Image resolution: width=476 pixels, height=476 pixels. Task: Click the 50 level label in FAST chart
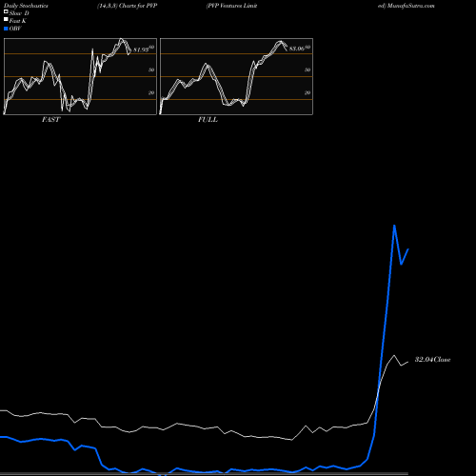(151, 69)
